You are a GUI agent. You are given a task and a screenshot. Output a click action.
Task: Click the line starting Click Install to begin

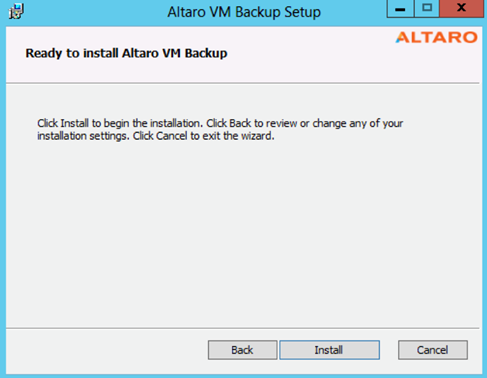click(220, 123)
